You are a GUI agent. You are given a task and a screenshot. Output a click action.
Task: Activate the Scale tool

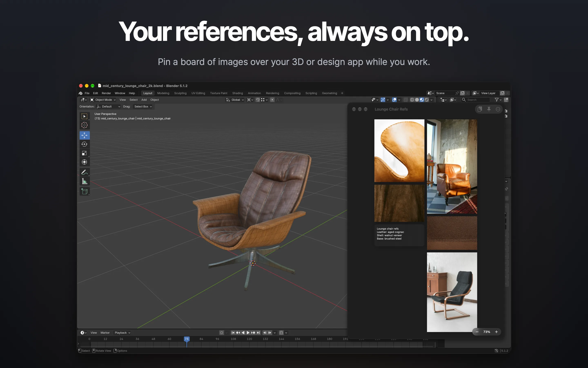84,153
